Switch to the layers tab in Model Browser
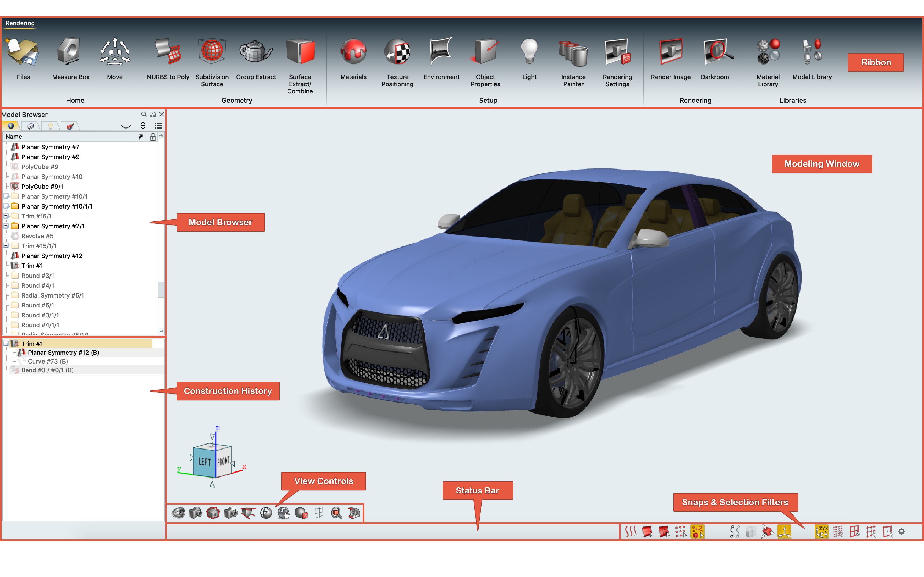The image size is (924, 577). [31, 126]
